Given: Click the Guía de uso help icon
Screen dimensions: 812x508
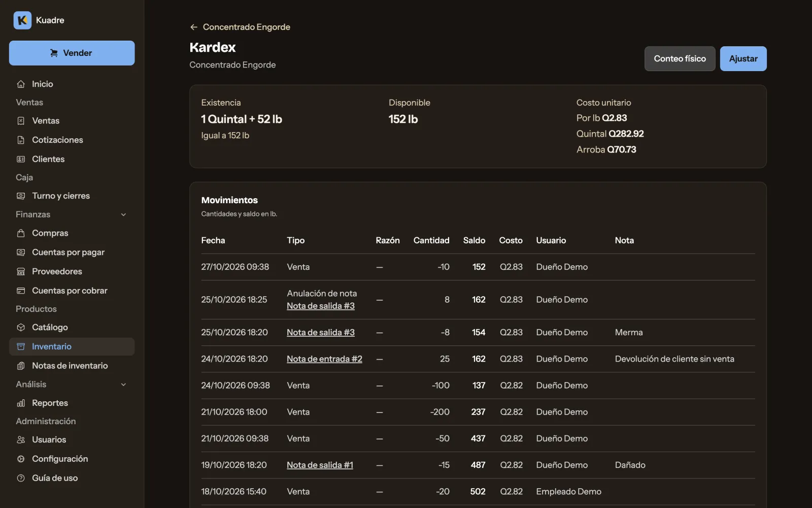Looking at the screenshot, I should coord(21,479).
